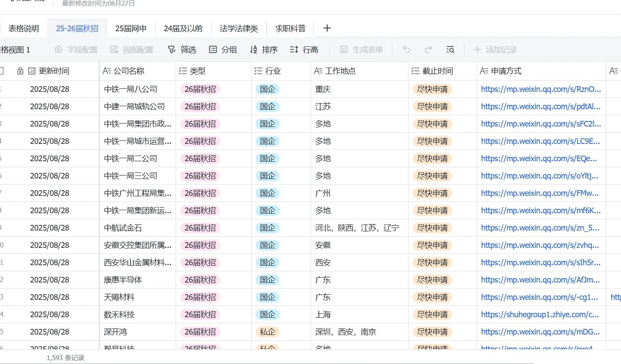This screenshot has width=621, height=364.
Task: Open the 中建一局城轨公司 application link
Action: click(x=541, y=107)
